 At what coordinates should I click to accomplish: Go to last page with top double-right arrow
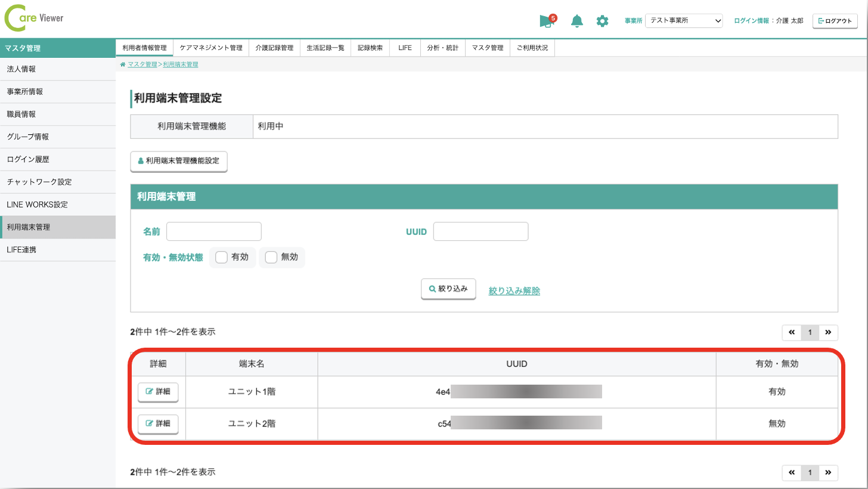point(828,333)
